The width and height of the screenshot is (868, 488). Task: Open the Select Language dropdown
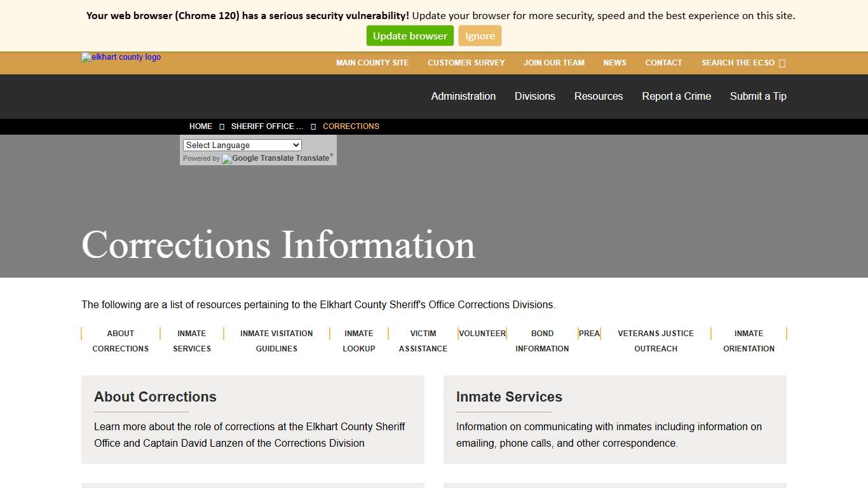241,145
